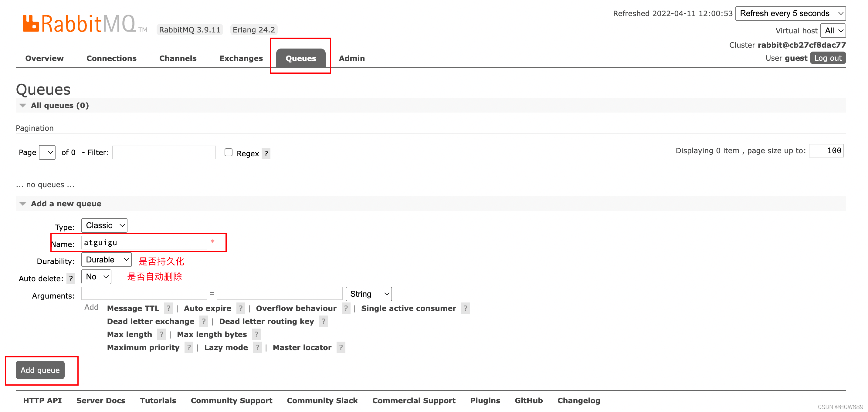Image resolution: width=868 pixels, height=412 pixels.
Task: Open the Tutorials footer link
Action: pos(158,400)
